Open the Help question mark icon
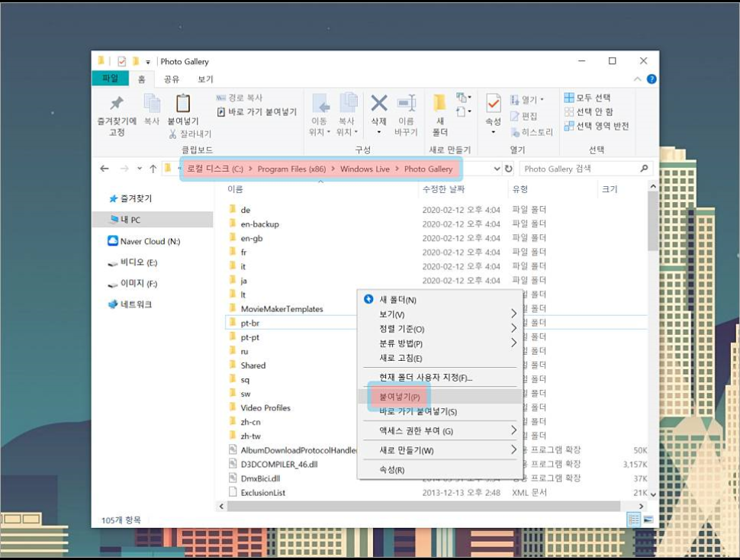 652,79
